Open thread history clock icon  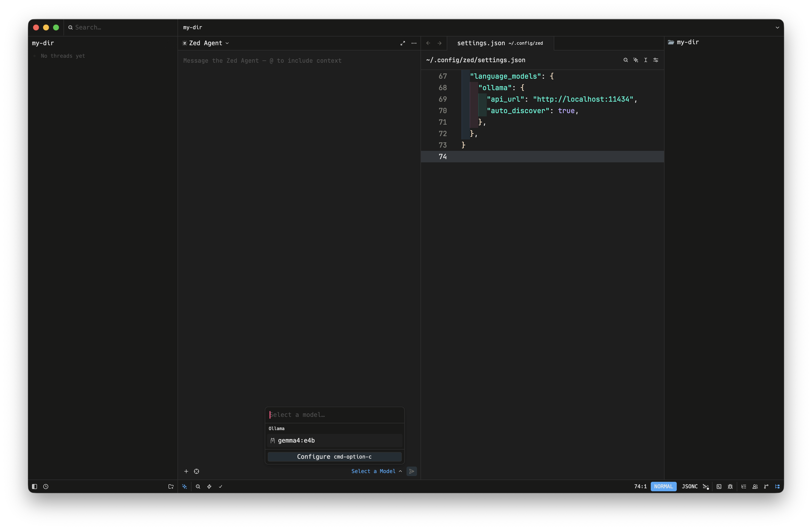pyautogui.click(x=46, y=487)
